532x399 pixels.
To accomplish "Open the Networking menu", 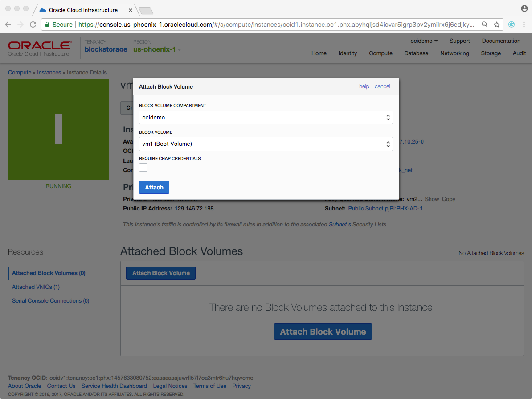I will click(454, 53).
